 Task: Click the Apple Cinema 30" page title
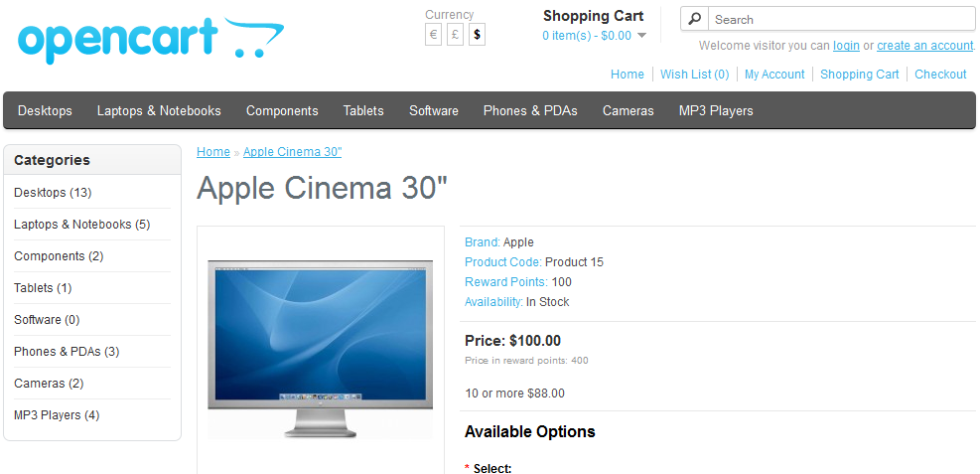click(x=322, y=188)
